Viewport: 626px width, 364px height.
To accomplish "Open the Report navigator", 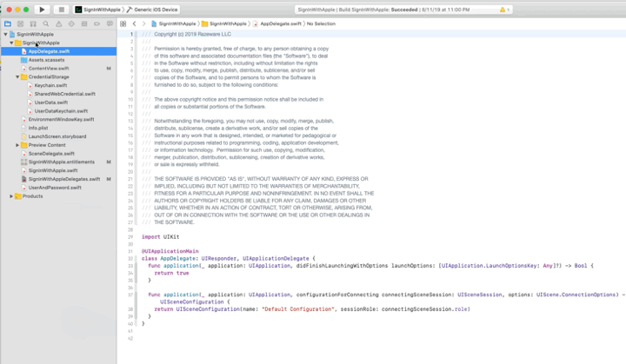I will pos(110,24).
